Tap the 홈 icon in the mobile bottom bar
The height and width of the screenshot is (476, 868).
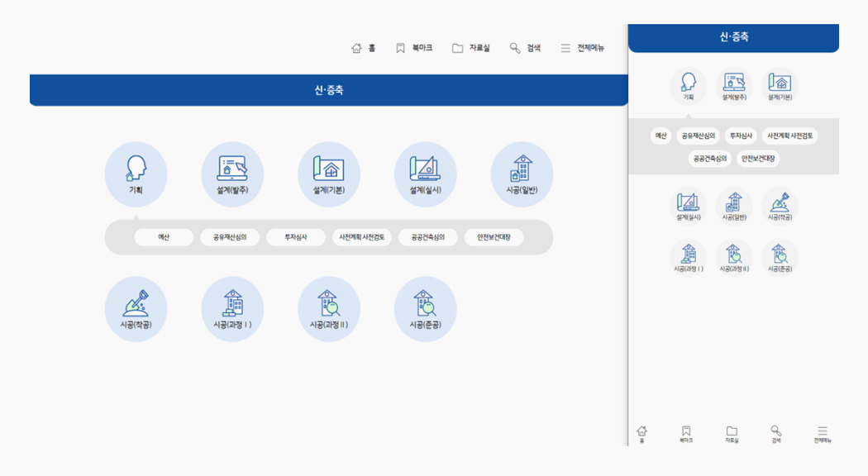[641, 434]
